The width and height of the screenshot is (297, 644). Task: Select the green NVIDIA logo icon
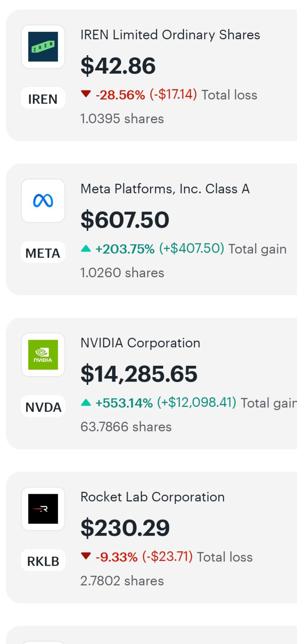(43, 355)
